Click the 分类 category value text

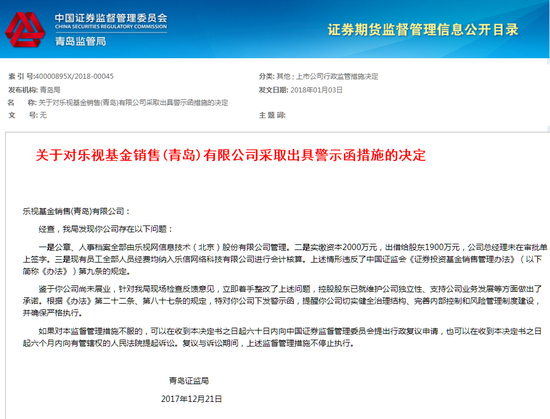[x=327, y=76]
